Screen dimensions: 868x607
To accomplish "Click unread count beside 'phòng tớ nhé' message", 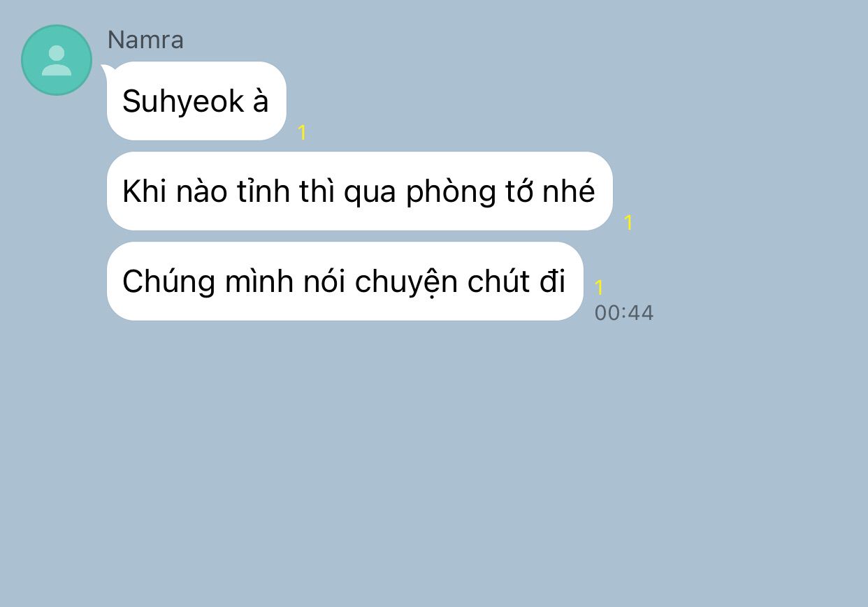I will 628,223.
